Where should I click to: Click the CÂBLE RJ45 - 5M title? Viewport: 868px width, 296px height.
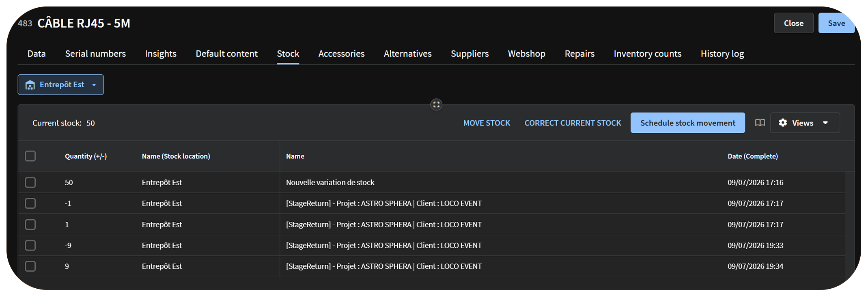(x=84, y=23)
